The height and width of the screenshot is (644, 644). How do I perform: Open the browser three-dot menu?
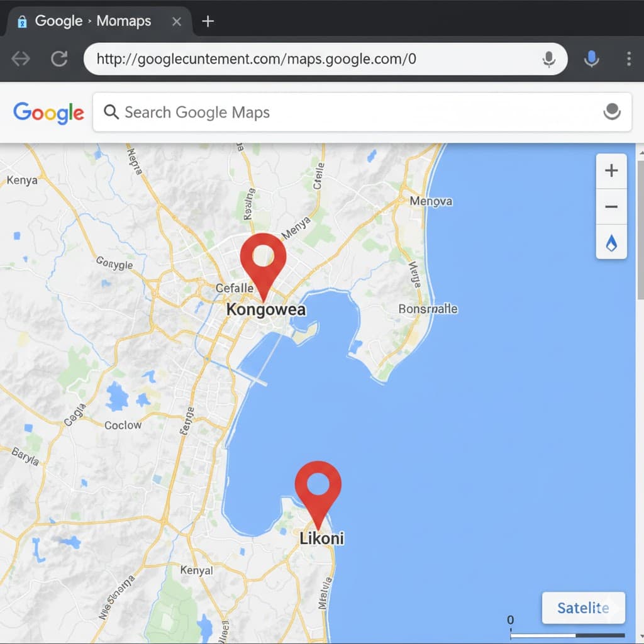tap(628, 59)
